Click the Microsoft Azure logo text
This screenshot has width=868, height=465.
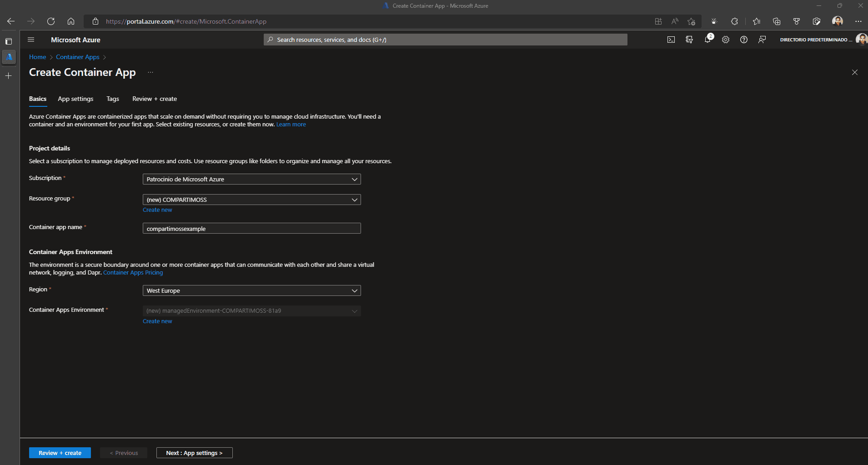coord(75,40)
